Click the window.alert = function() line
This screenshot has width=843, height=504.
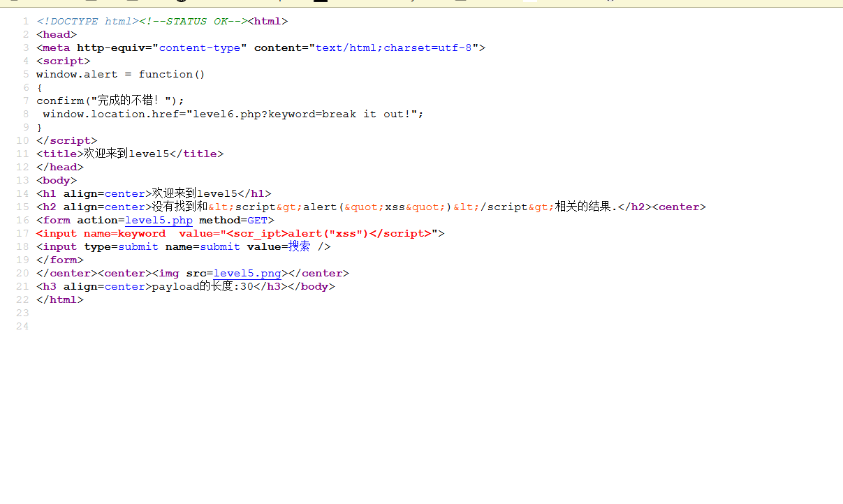point(121,74)
